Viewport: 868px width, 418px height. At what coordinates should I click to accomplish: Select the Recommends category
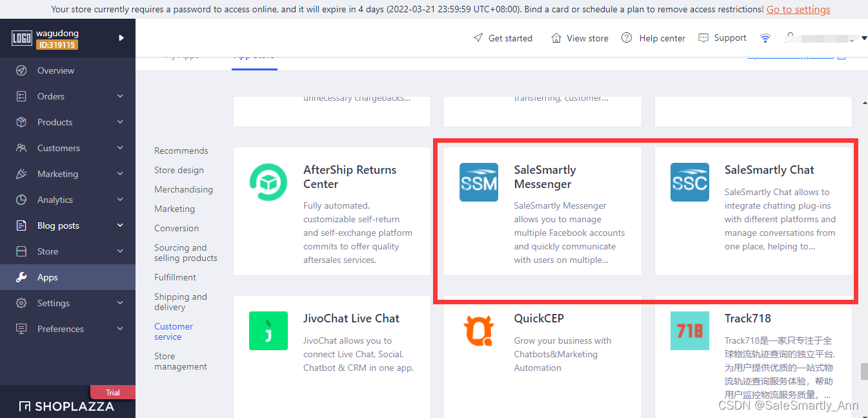(x=181, y=151)
